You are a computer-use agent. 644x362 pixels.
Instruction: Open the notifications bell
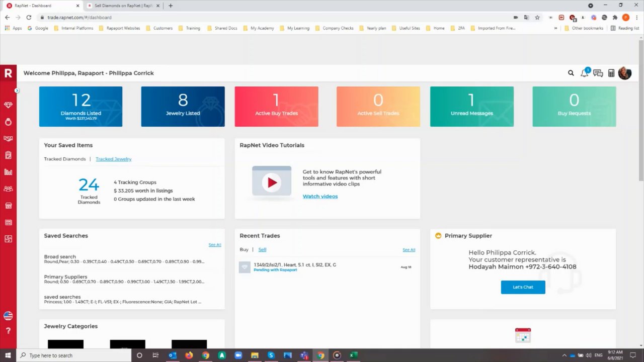(x=584, y=73)
